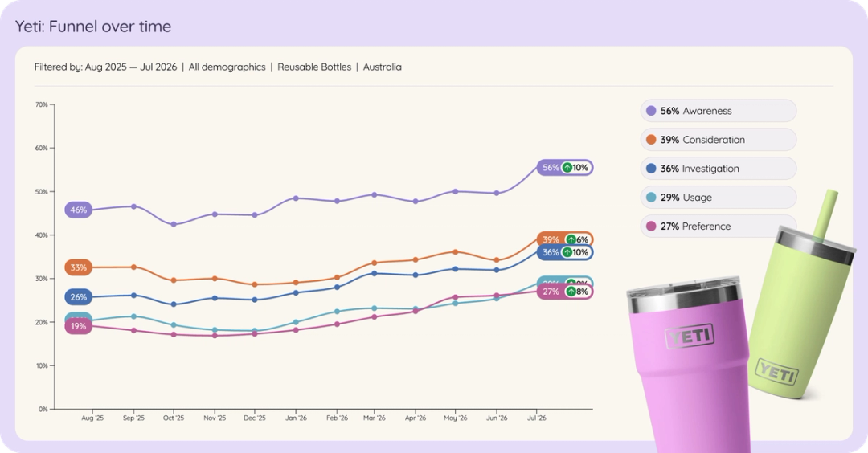The image size is (868, 453).
Task: Toggle the 39% Consideration legend pill
Action: [x=718, y=140]
